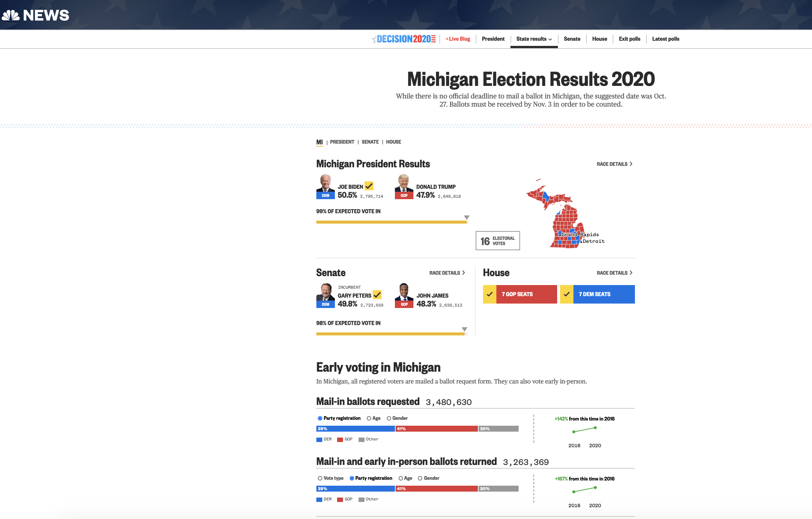Click the GOP badge under John James
812x519 pixels.
404,304
